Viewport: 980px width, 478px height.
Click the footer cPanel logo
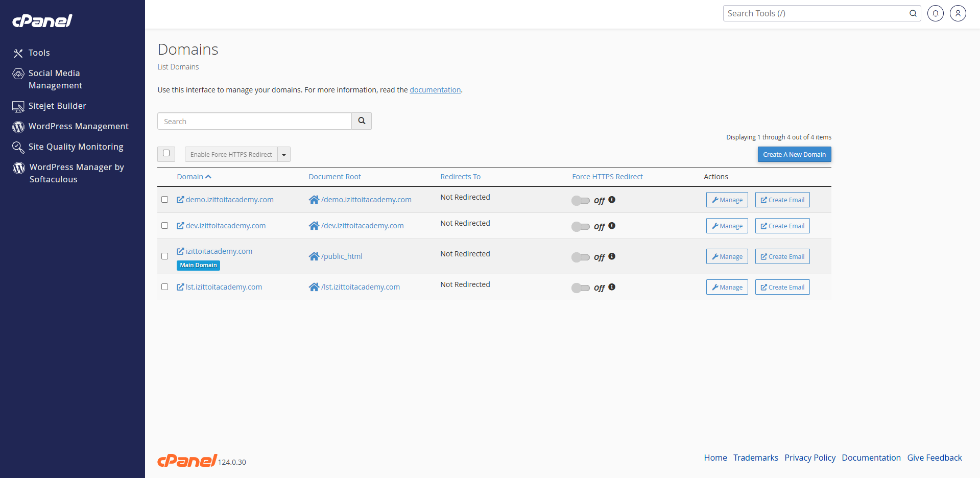coord(187,461)
